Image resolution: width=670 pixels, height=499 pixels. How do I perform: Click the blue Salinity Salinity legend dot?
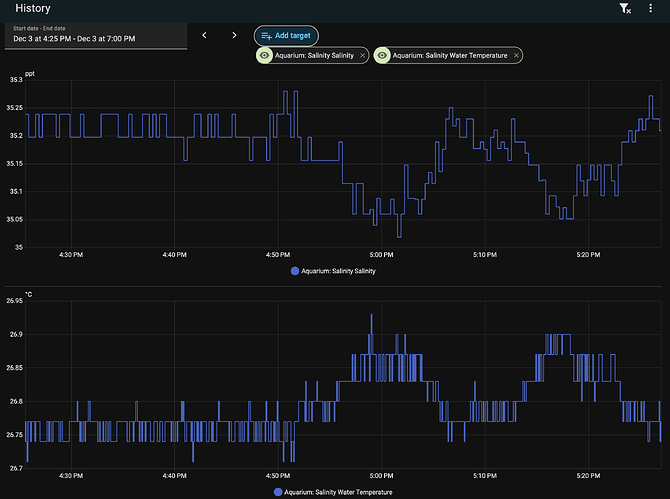(x=295, y=271)
